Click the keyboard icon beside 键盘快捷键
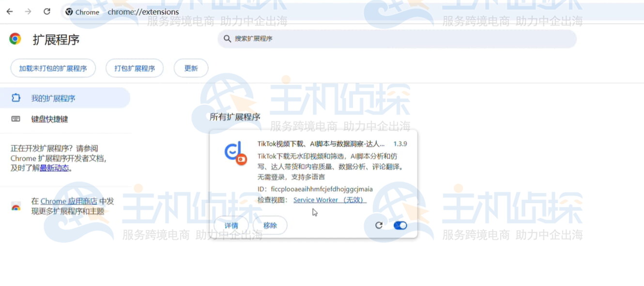The image size is (644, 286). 16,119
